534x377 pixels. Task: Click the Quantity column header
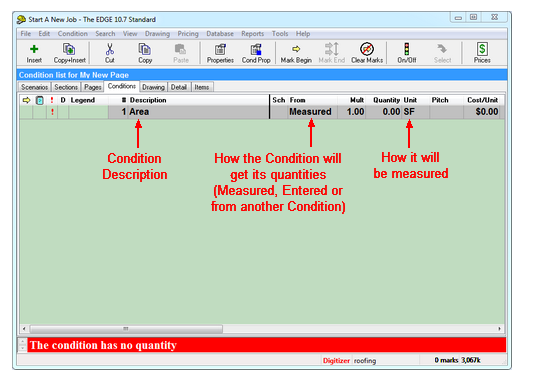(387, 100)
